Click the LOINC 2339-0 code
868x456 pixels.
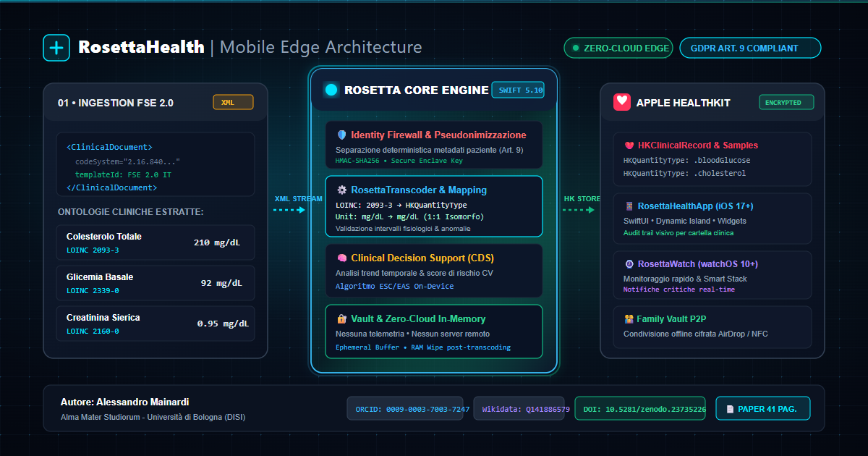tap(93, 291)
